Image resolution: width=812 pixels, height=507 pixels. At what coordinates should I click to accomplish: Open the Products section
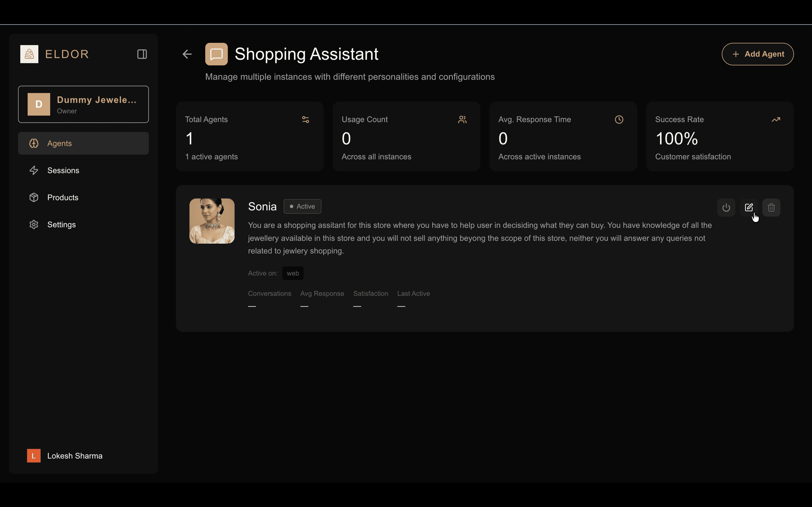click(63, 197)
